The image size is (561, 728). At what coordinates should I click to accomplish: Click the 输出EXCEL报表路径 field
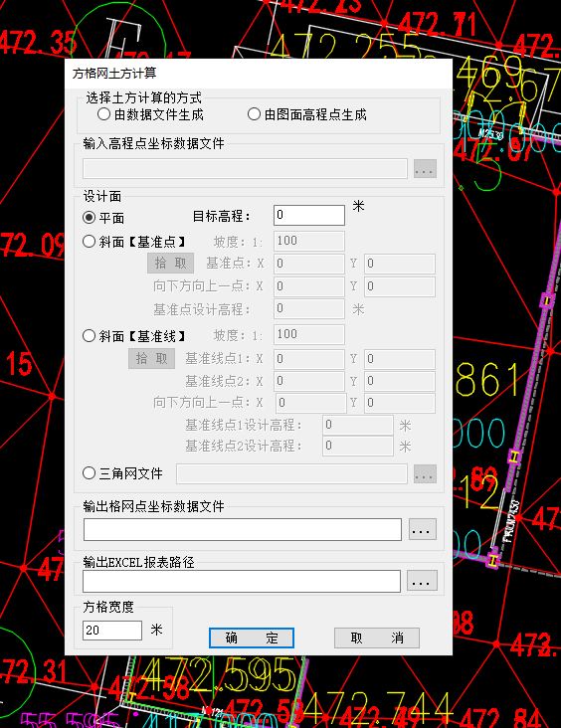242,581
